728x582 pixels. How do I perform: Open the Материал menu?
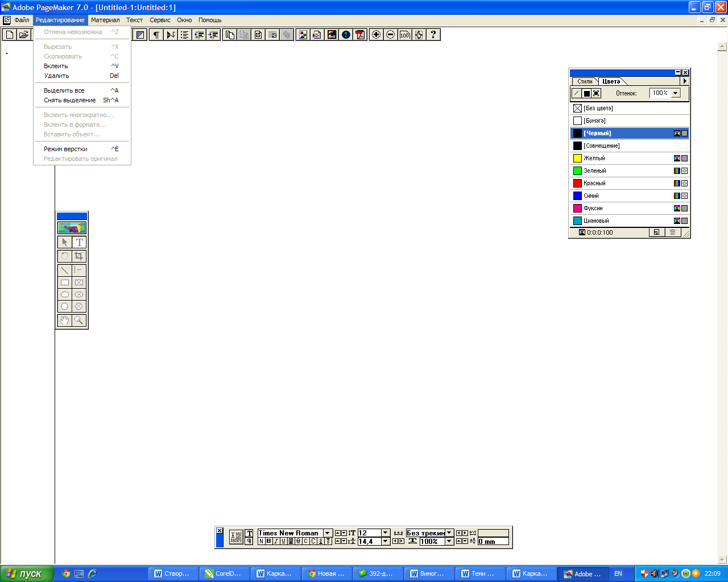[x=105, y=20]
